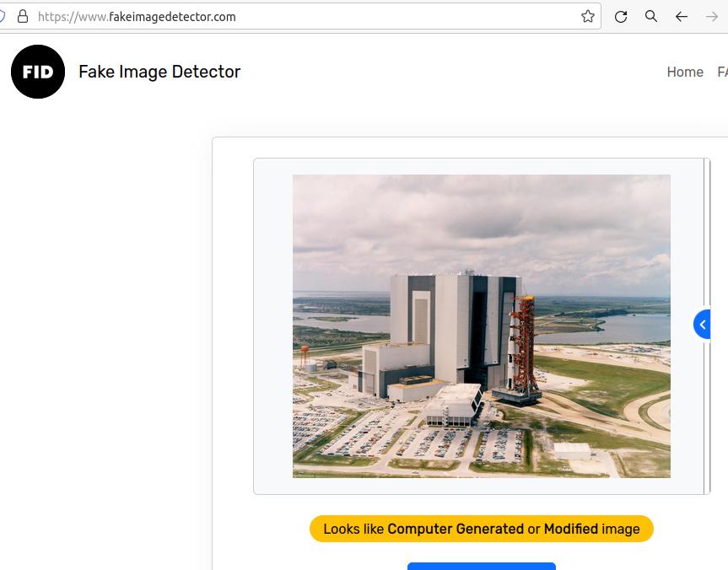Open the Fake Image Detector title link
728x570 pixels.
[159, 72]
